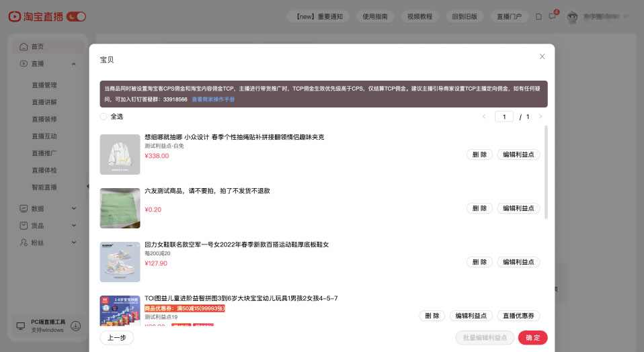Click the user avatar in the header
Screen dimensions: 644x352
click(573, 17)
